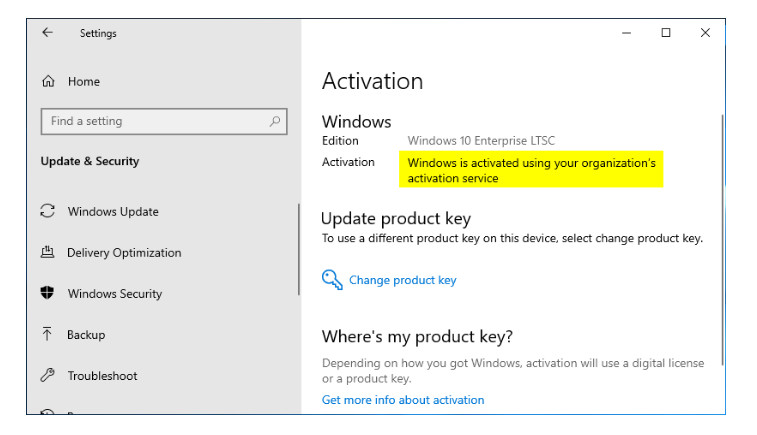The height and width of the screenshot is (435, 757).
Task: Click the Troubleshoot wrench icon
Action: pos(47,375)
